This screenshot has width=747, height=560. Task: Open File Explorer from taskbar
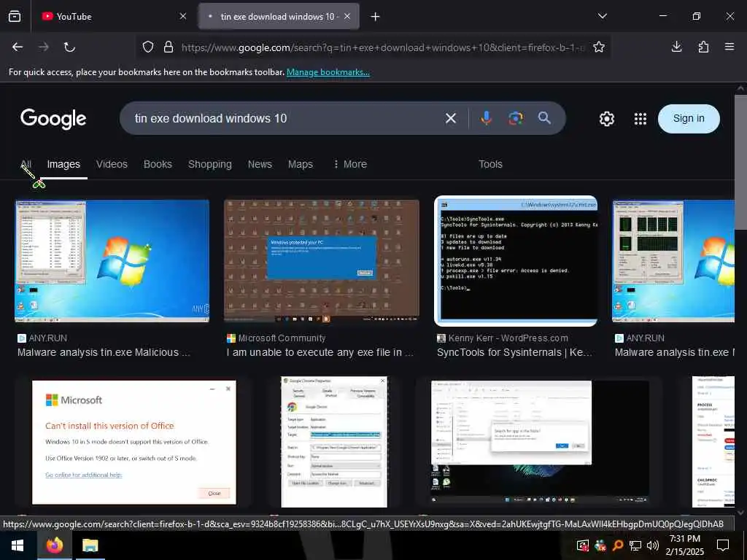pos(90,545)
